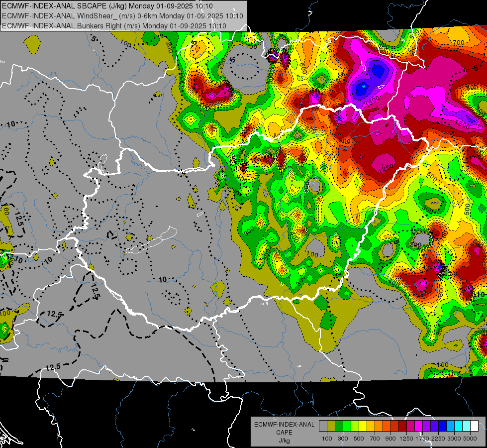The image size is (487, 448).
Task: Click the 5000 tick label in the legend
Action: 470,439
